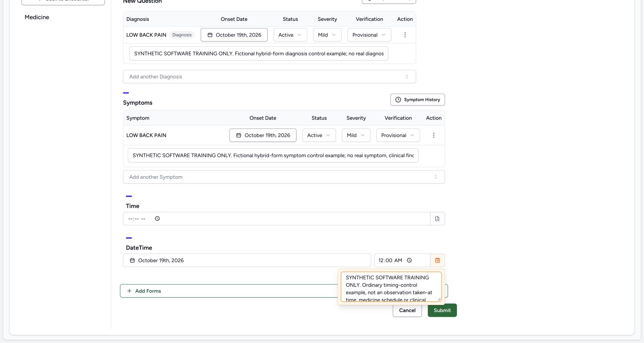Click the clock icon in 12:00 AM field
The height and width of the screenshot is (343, 644).
point(409,260)
